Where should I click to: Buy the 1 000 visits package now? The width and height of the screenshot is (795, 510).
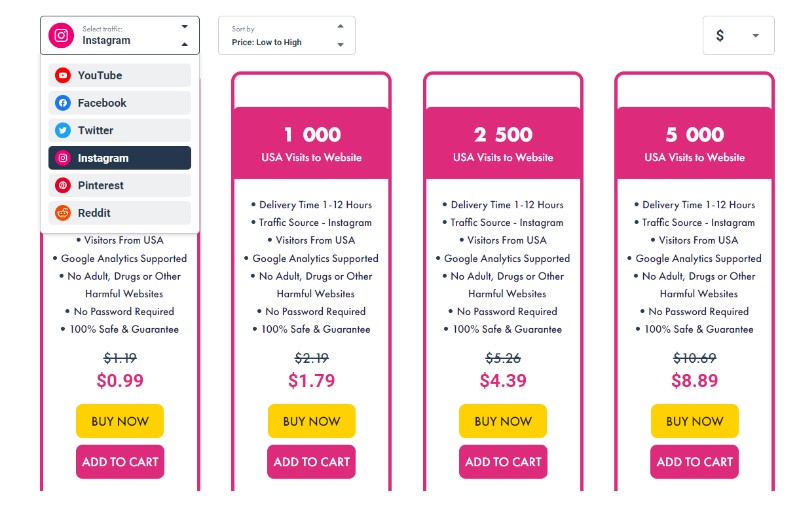click(x=311, y=421)
